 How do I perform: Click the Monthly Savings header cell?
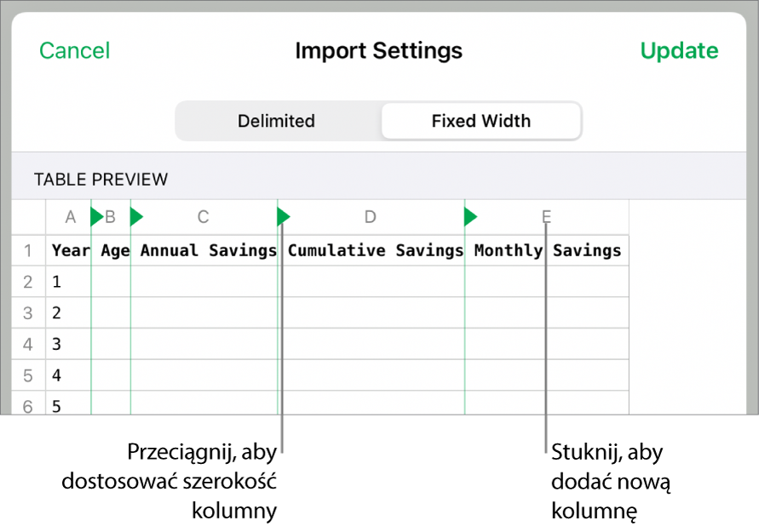(x=547, y=251)
